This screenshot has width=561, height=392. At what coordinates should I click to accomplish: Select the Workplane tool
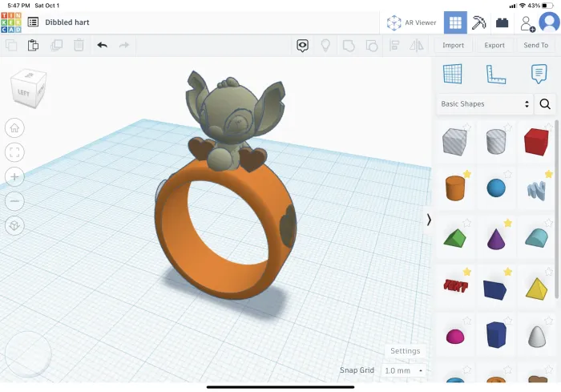pyautogui.click(x=453, y=74)
